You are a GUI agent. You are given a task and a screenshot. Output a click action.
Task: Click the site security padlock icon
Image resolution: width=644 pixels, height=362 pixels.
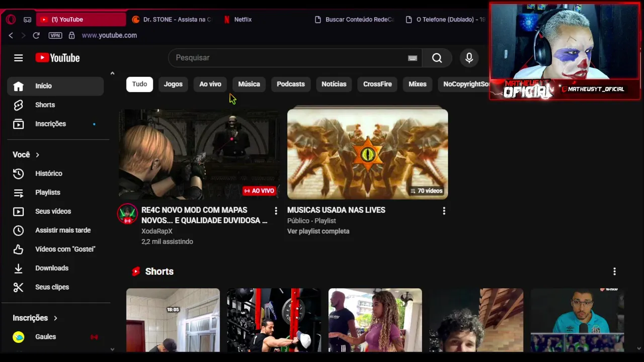coord(71,35)
